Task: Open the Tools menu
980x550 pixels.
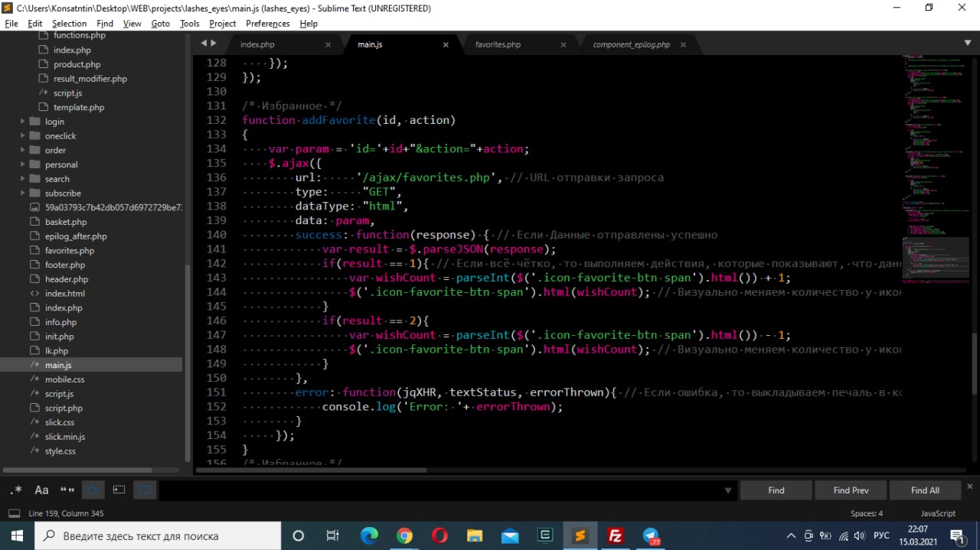Action: [x=190, y=24]
